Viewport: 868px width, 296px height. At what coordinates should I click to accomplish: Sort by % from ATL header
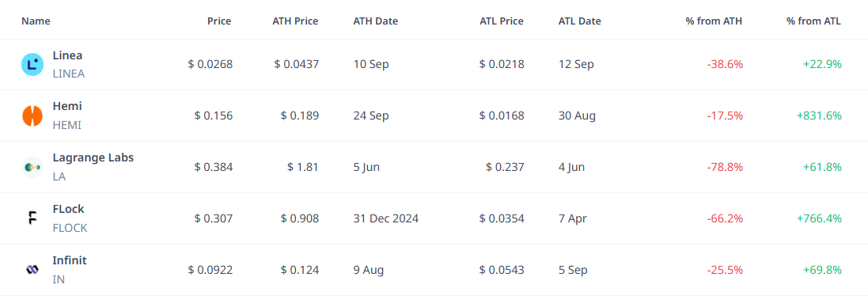813,21
